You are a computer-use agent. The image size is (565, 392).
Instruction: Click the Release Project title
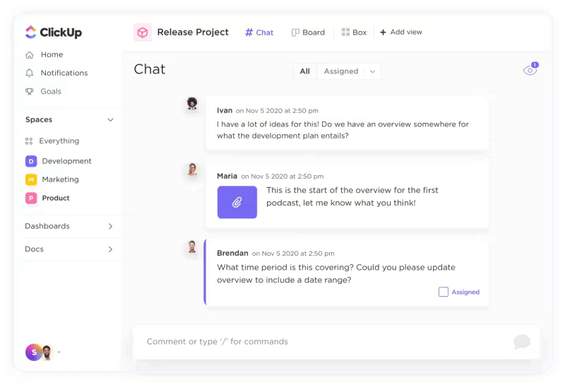click(x=193, y=32)
